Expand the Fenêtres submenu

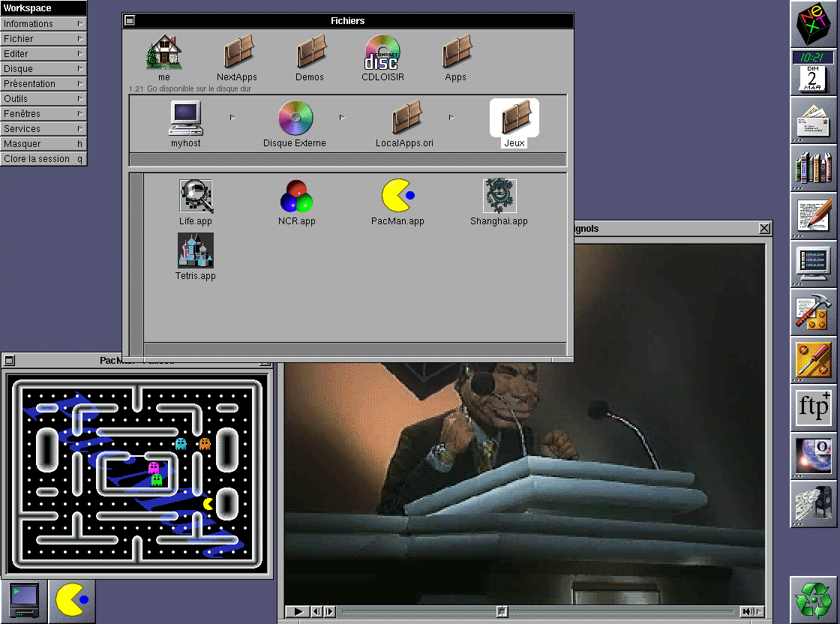pos(43,113)
